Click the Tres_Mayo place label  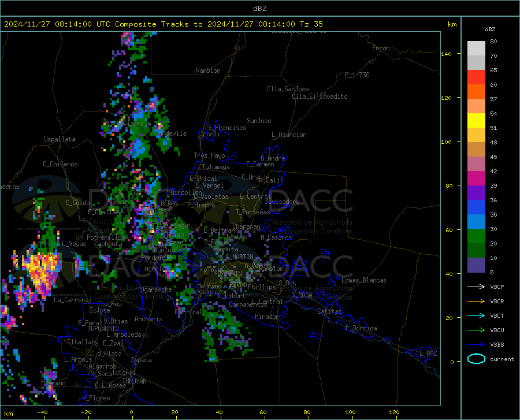209,155
